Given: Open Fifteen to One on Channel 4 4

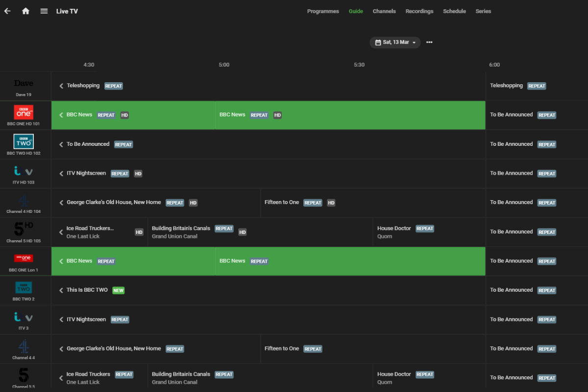Looking at the screenshot, I should point(373,349).
